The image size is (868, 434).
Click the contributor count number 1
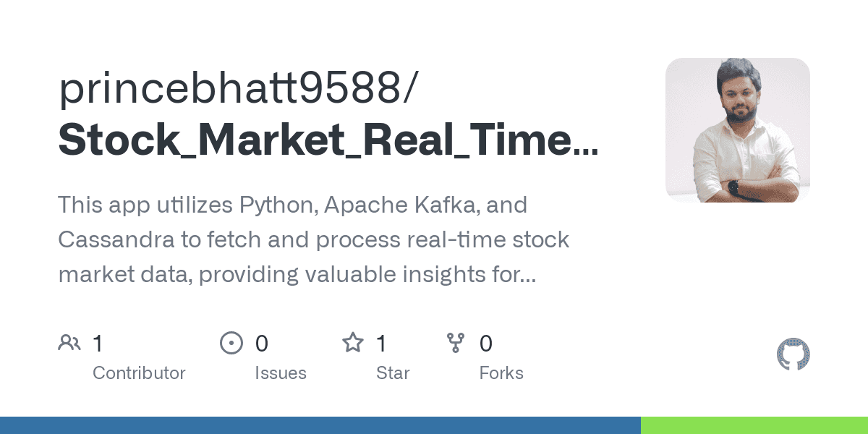[x=98, y=343]
